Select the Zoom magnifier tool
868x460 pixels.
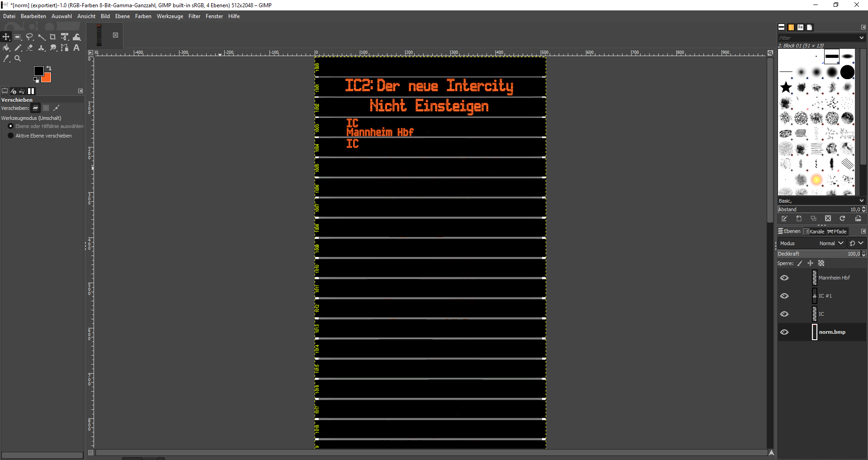coord(18,59)
